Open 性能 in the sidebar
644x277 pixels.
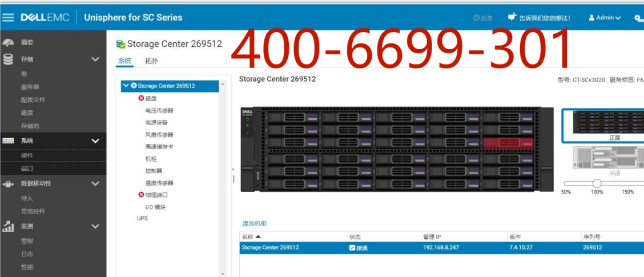[27, 267]
